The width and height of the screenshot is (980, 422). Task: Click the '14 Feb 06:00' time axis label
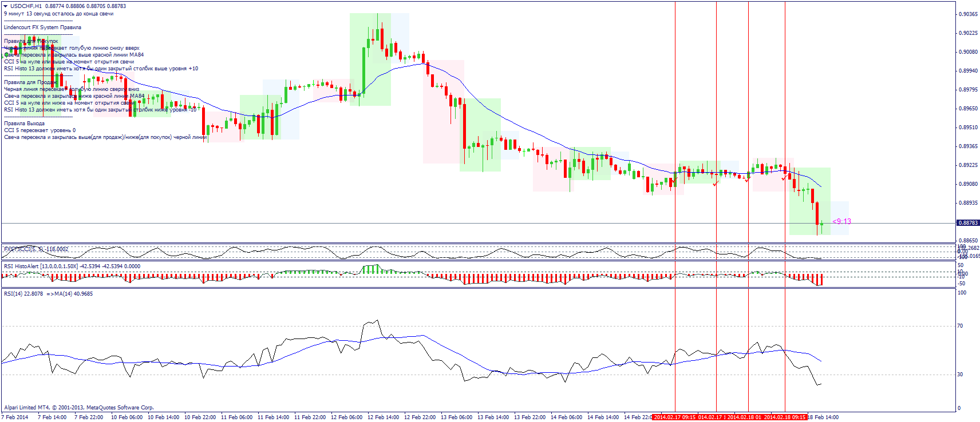coord(566,417)
